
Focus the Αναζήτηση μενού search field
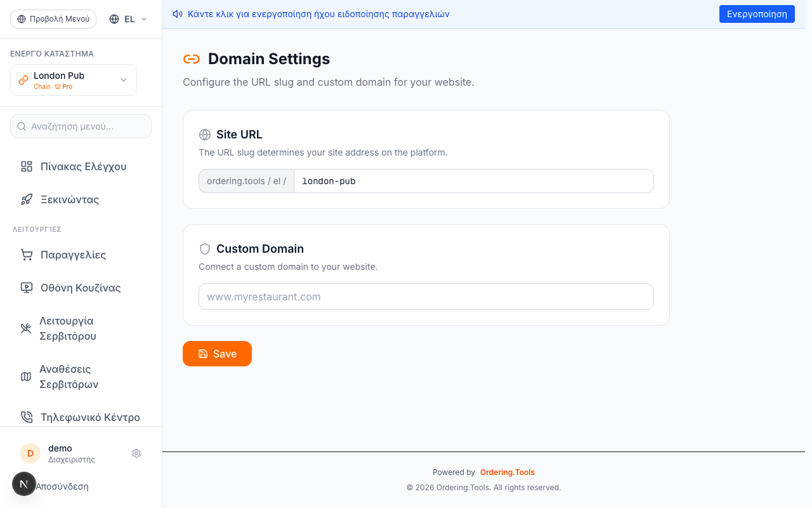pos(81,126)
